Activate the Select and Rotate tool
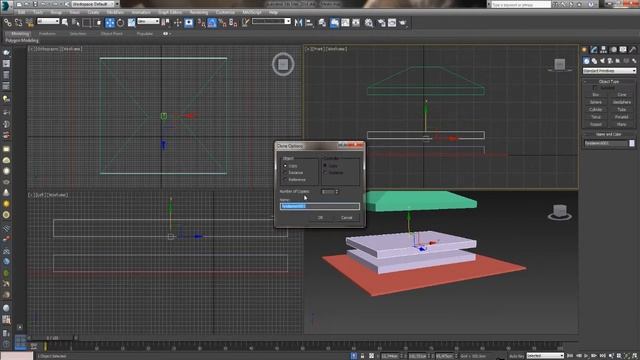Viewport: 640px width, 360px height. click(120, 23)
